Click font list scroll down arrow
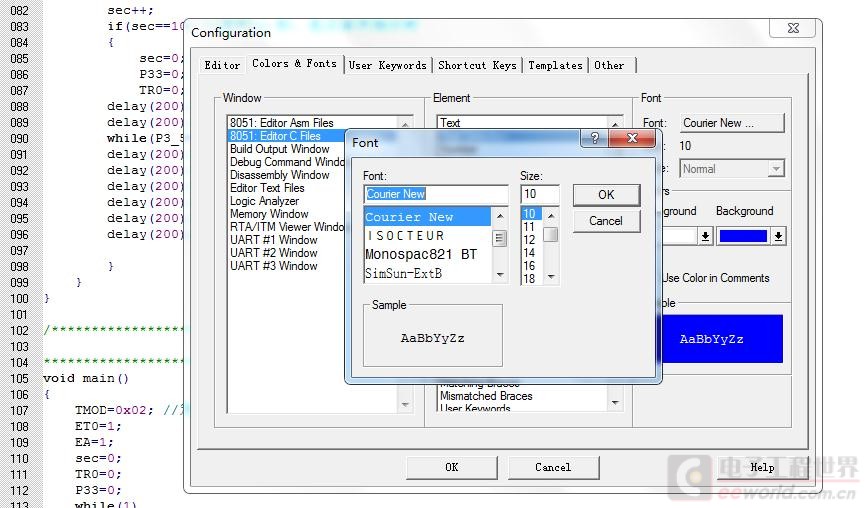The image size is (866, 508). pos(500,274)
